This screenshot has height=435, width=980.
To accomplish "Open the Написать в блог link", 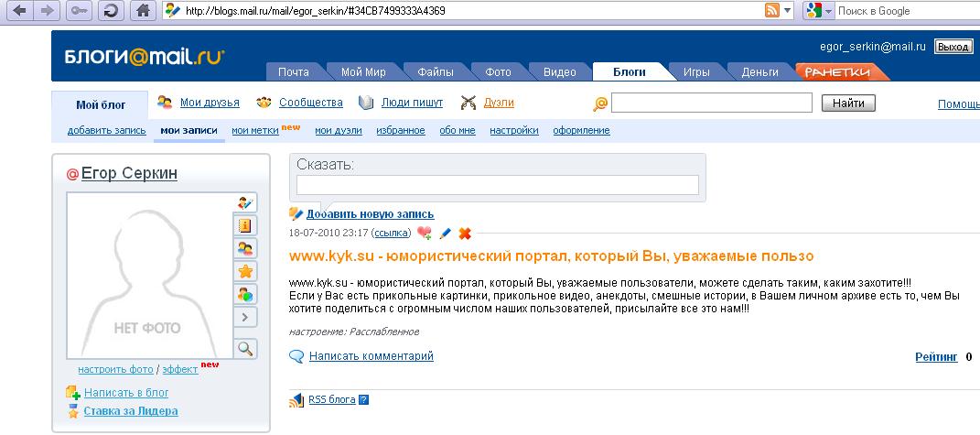I will (x=126, y=393).
